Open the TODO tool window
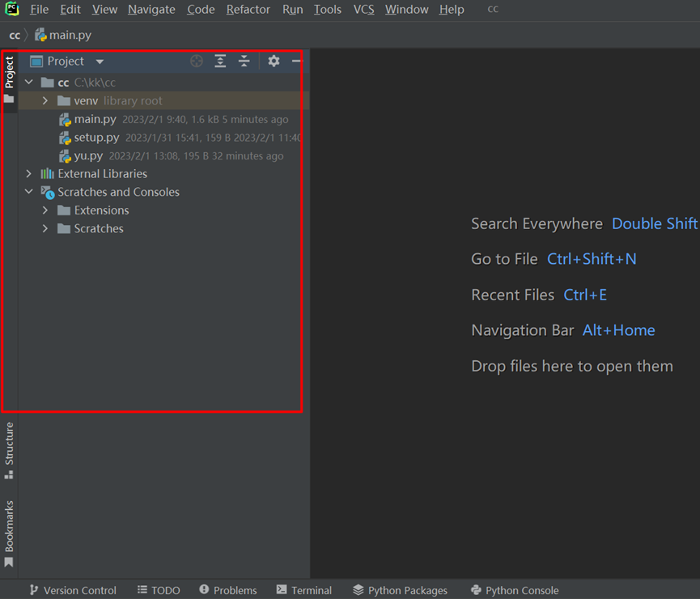Viewport: 700px width, 599px height. (159, 590)
